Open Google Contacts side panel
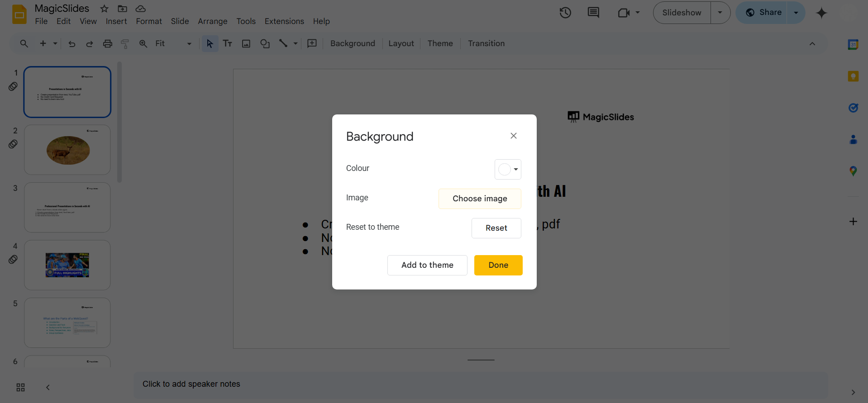 pyautogui.click(x=853, y=139)
